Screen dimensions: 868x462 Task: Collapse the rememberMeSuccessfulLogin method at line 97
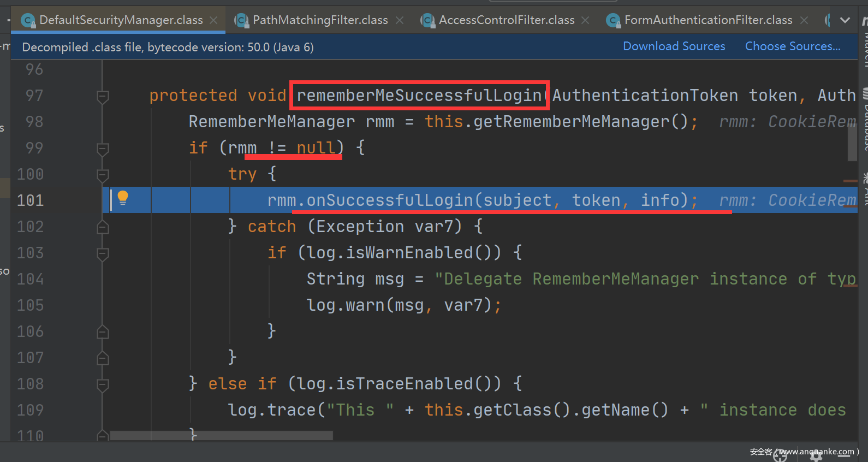point(102,97)
